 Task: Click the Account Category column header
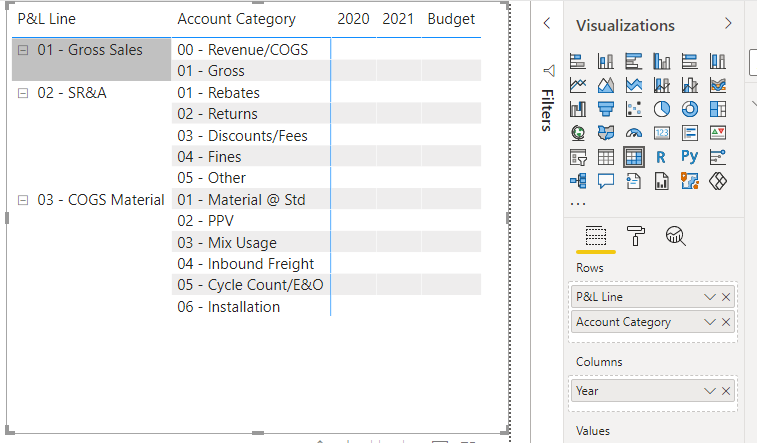[237, 19]
